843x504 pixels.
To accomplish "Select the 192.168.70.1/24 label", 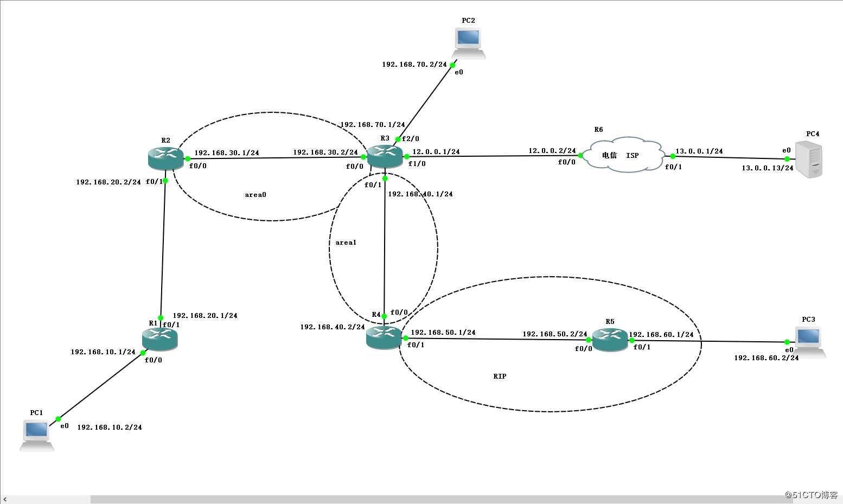I will click(373, 125).
